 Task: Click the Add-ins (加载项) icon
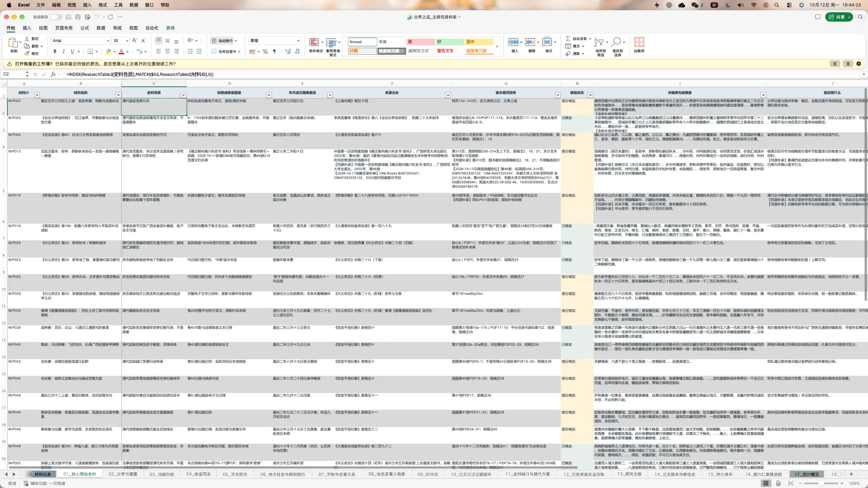[639, 42]
